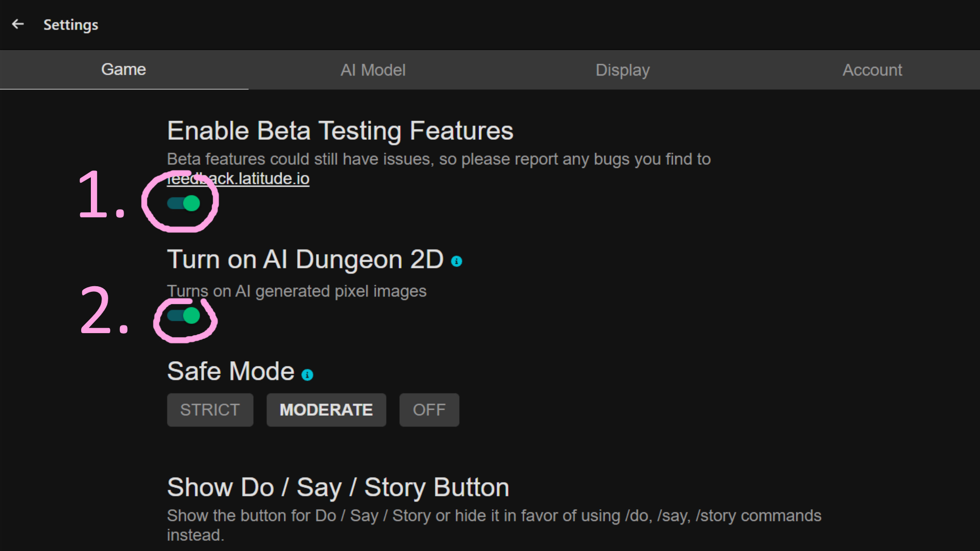Click the green toggle for Beta Testing
This screenshot has width=980, height=551.
tap(184, 203)
